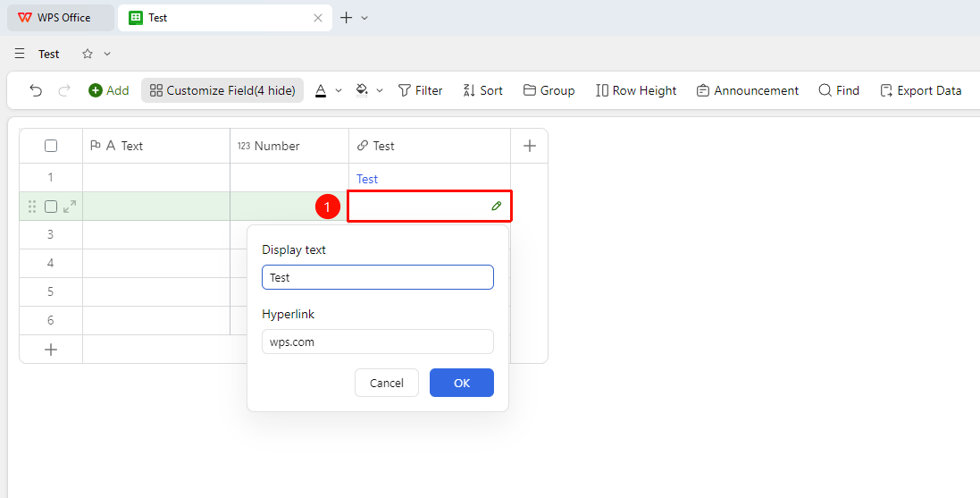Open Customize Field (4 hide) options

click(222, 90)
